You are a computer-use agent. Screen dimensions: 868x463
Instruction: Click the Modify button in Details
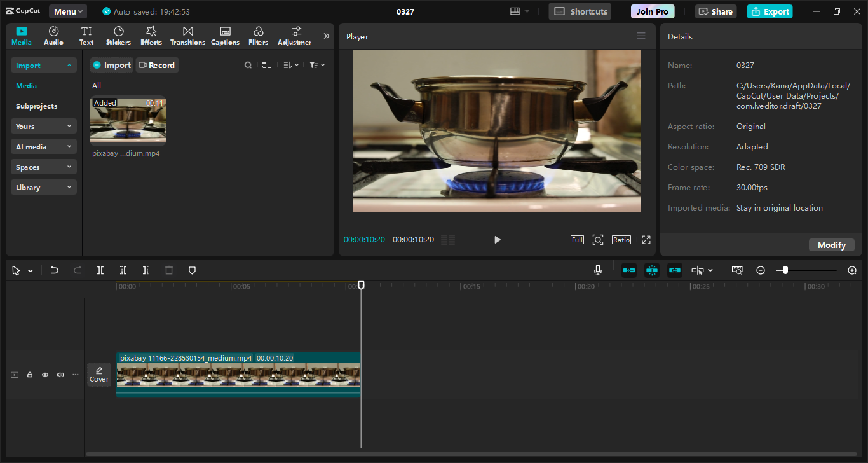pyautogui.click(x=831, y=245)
